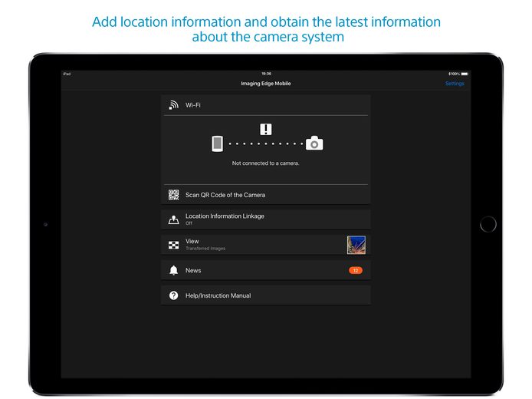
Task: Tap the QR code icon
Action: click(174, 195)
